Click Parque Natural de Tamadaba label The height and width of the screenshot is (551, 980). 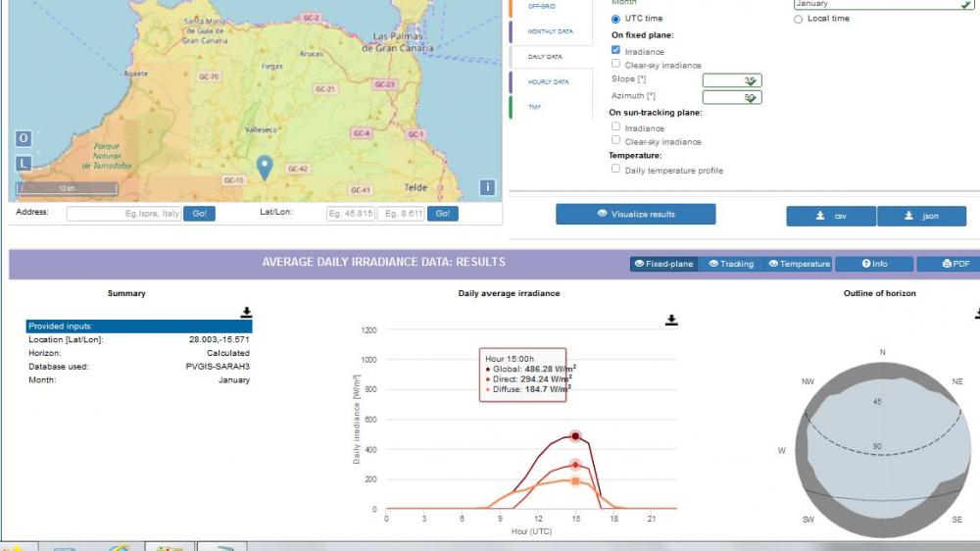click(107, 156)
